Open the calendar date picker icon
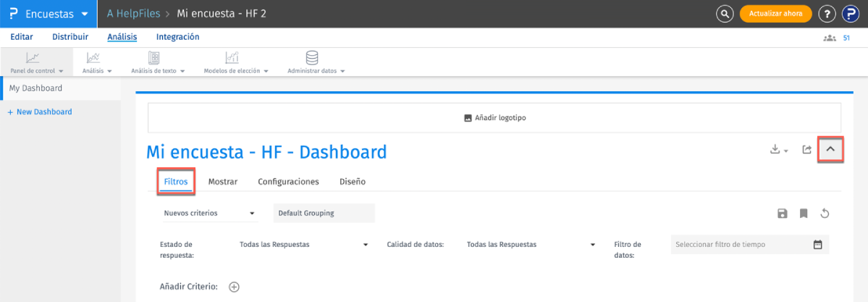The image size is (868, 302). tap(817, 244)
